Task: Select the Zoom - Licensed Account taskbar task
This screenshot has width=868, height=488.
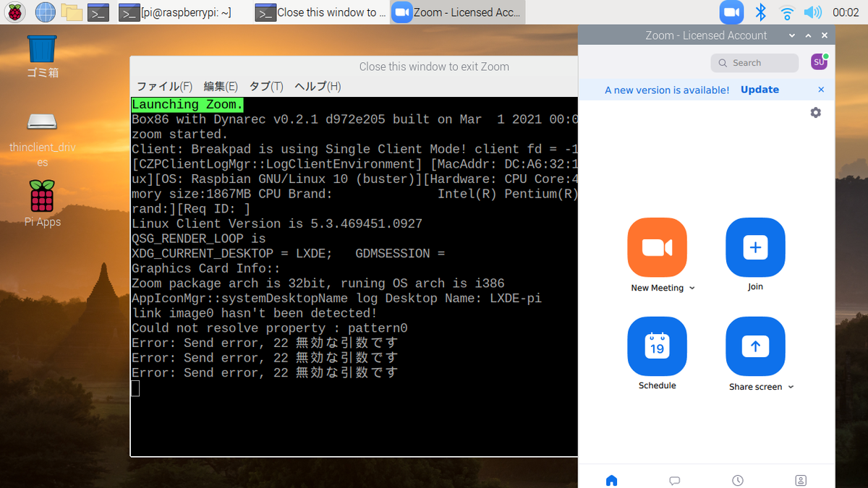Action: pyautogui.click(x=458, y=12)
